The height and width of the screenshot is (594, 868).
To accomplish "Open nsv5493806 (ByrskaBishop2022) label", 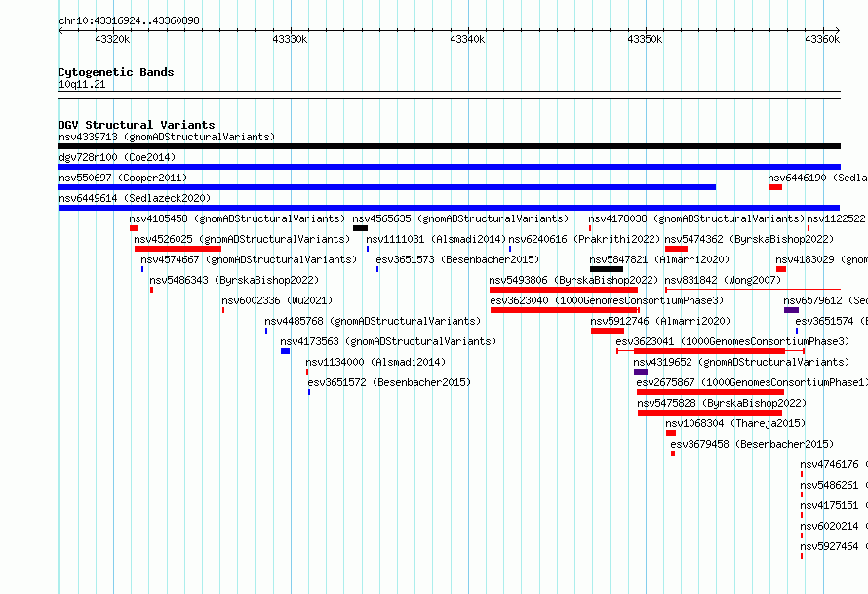I will (x=573, y=280).
